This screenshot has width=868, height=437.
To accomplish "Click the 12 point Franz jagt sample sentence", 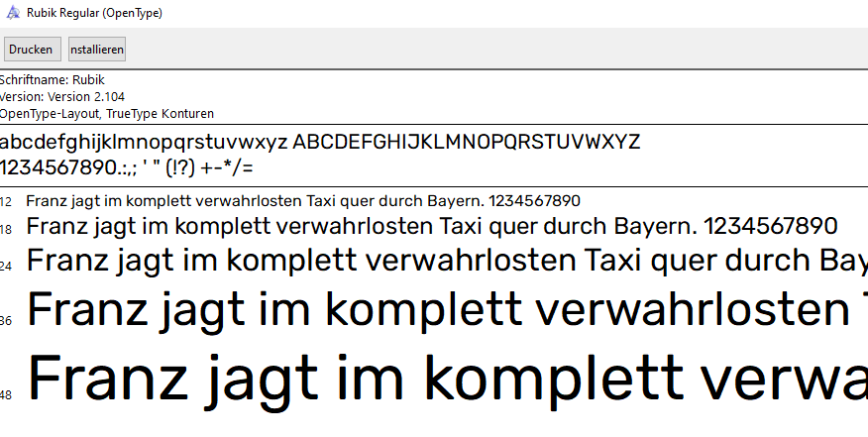I will click(x=302, y=201).
